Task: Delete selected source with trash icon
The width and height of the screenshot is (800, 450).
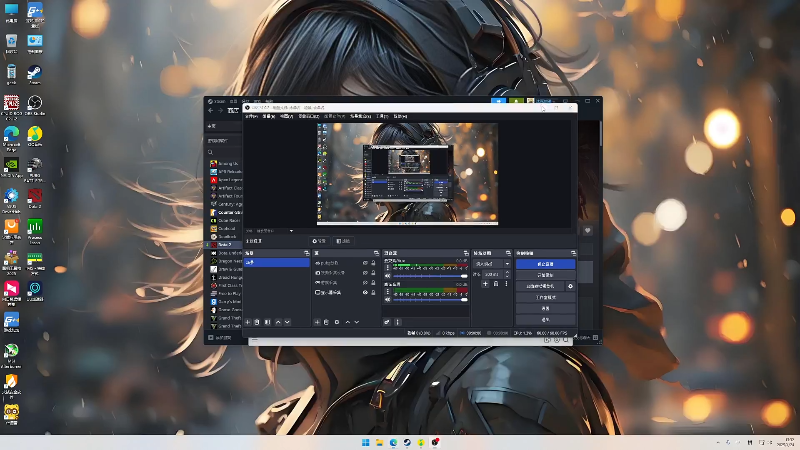Action: 326,322
